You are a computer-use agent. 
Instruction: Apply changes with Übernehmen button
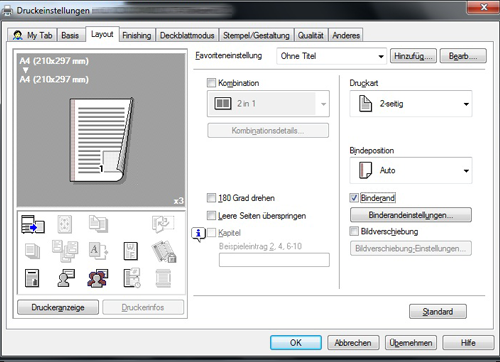click(411, 343)
